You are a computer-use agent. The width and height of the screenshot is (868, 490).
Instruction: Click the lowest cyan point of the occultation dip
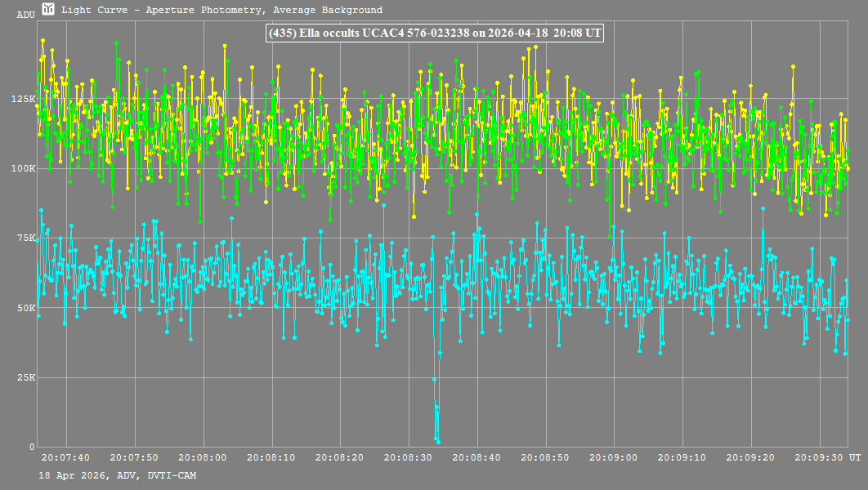(x=438, y=442)
